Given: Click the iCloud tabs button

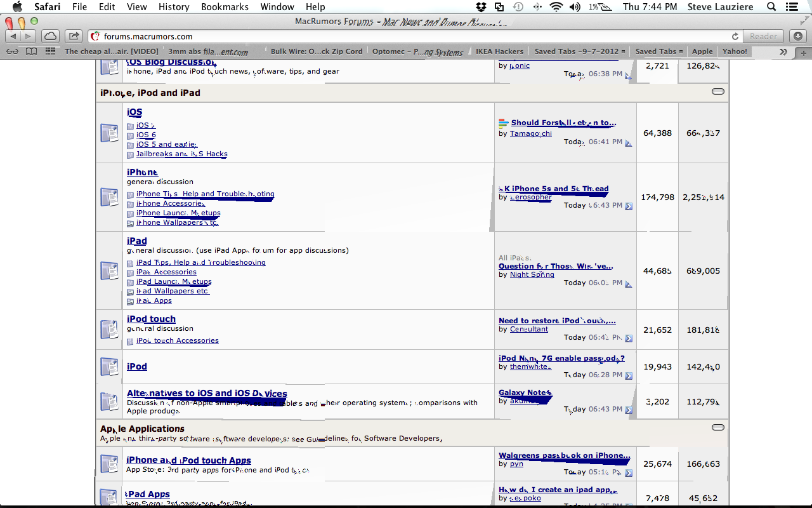Looking at the screenshot, I should click(50, 36).
